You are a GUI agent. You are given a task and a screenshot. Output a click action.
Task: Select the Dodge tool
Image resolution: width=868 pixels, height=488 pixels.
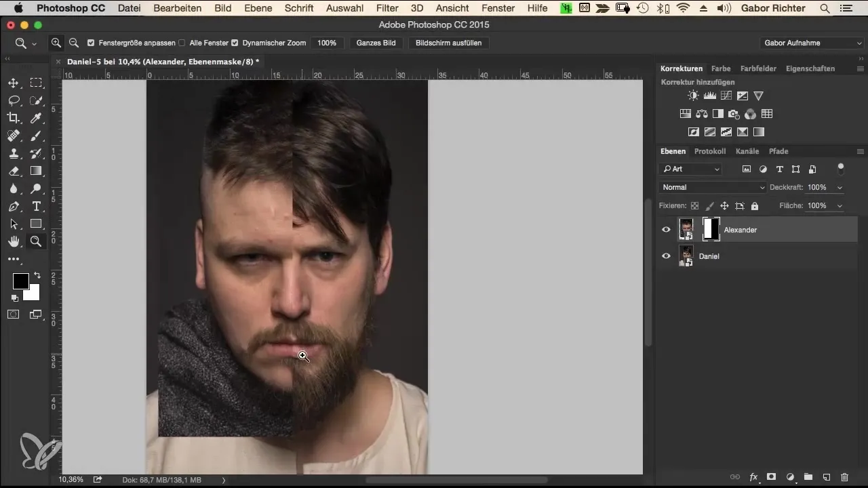36,188
